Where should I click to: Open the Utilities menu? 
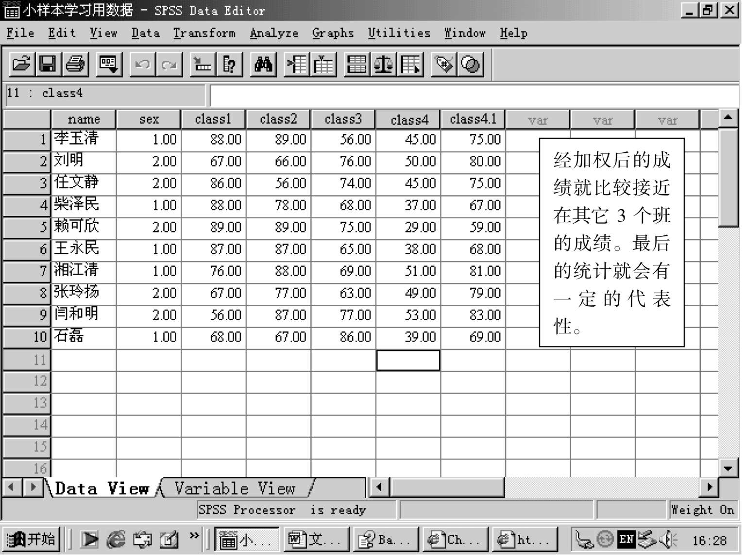pos(399,33)
